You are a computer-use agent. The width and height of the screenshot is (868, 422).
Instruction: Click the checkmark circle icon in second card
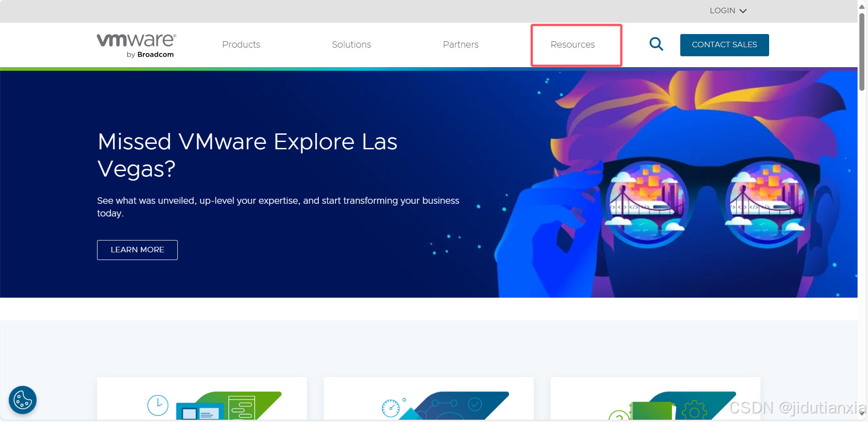click(x=475, y=404)
